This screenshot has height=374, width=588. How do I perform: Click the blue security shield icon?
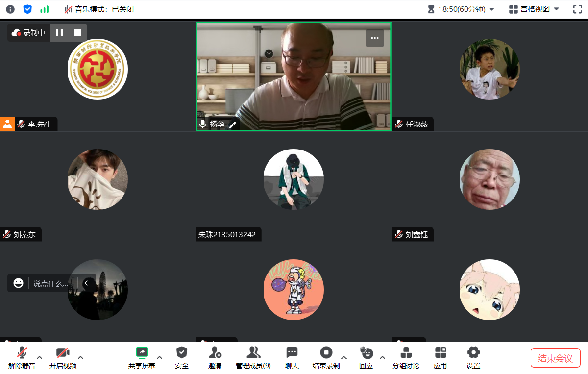[x=27, y=9]
